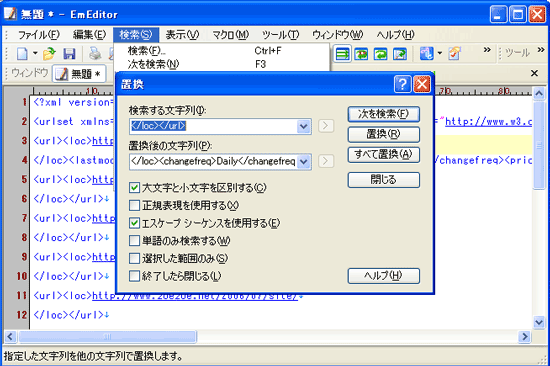Open the 検索する文字列 dropdown list
550x366 pixels.
(303, 126)
